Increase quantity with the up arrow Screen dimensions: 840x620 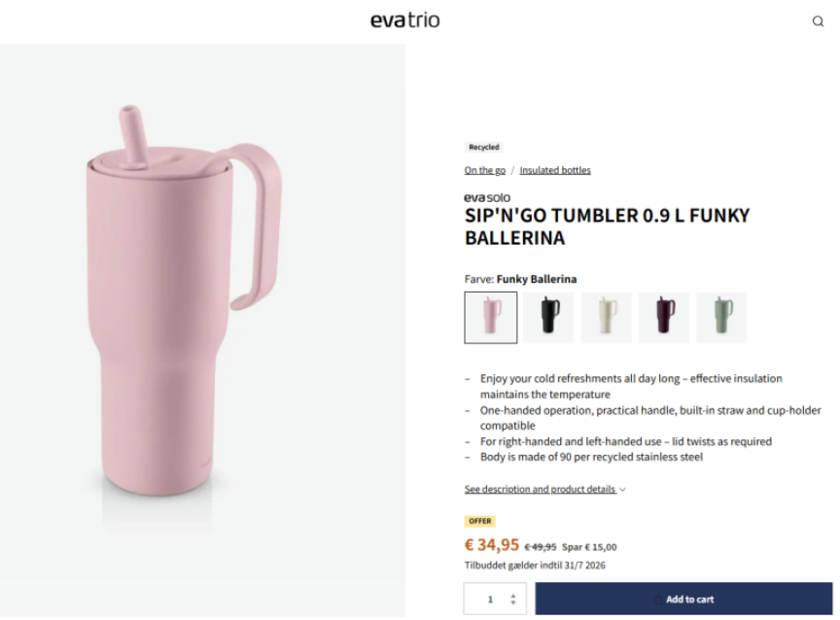513,596
